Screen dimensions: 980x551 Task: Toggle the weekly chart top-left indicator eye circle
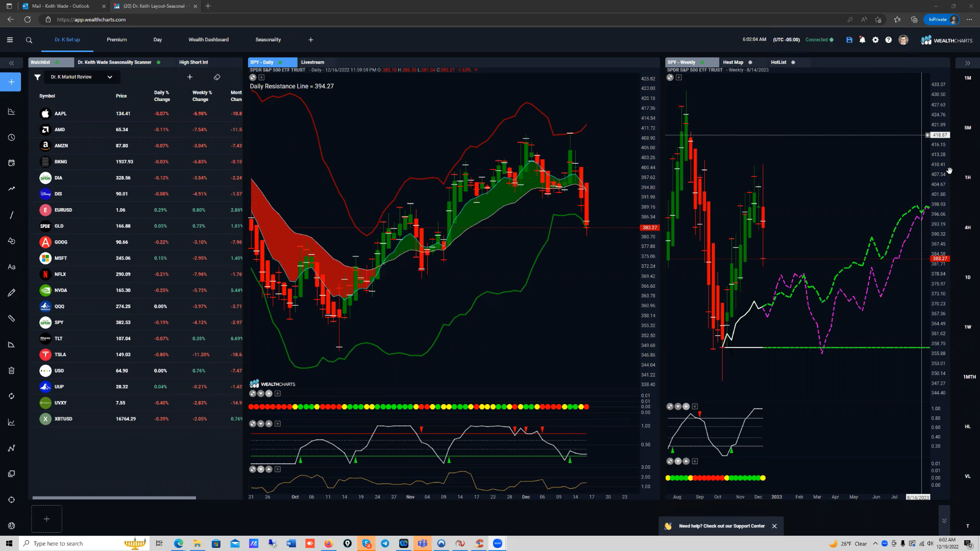670,78
